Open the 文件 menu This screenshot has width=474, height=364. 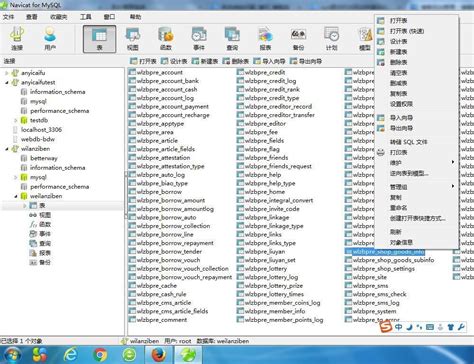8,17
